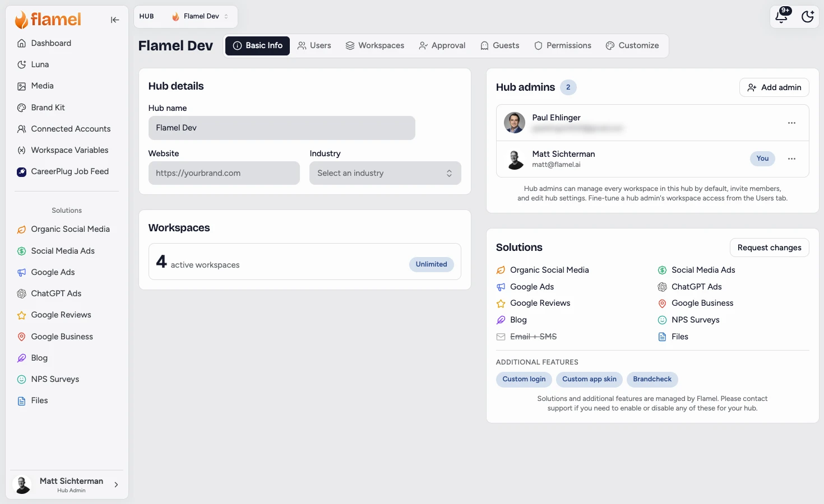Click the Brand Kit palette icon
Viewport: 824px width, 504px height.
21,108
